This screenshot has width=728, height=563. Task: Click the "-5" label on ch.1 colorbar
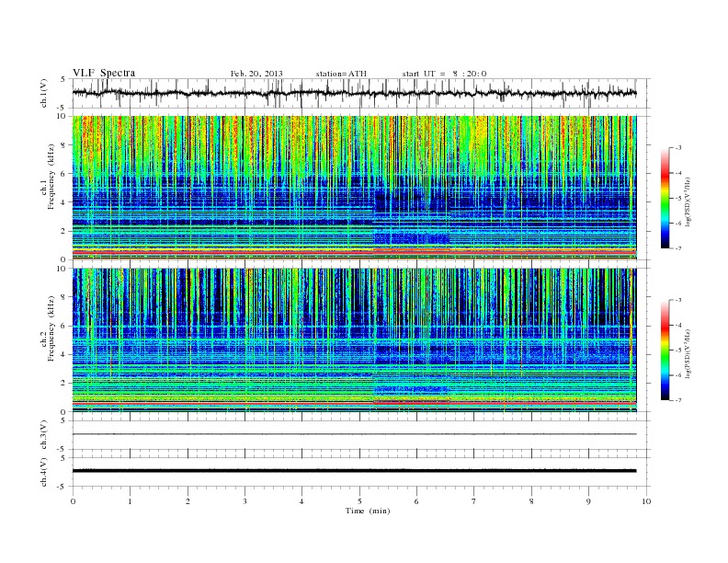677,199
